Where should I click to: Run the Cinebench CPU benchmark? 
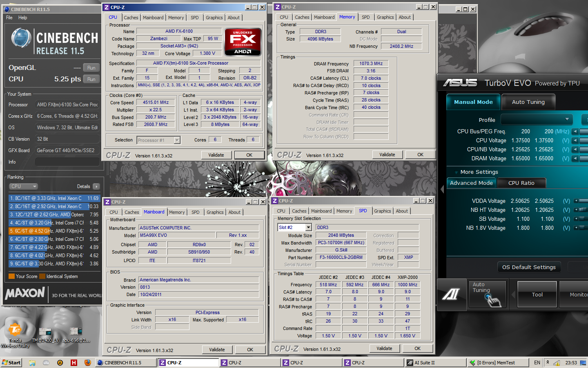coord(91,79)
